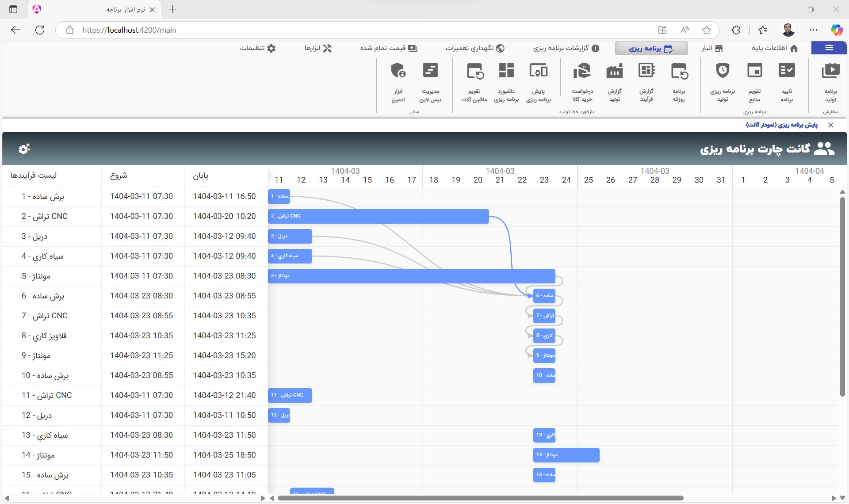Click the تقویم ماشین آلات calendar icon
This screenshot has width=849, height=504.
[474, 71]
